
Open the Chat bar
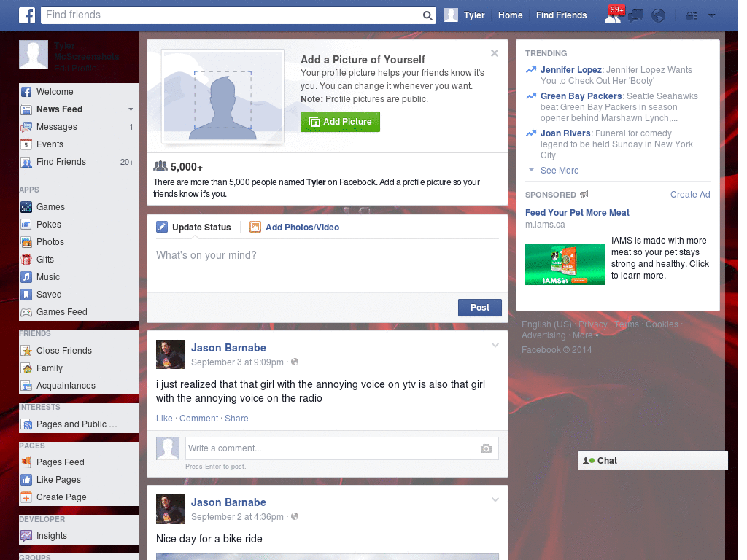[653, 461]
